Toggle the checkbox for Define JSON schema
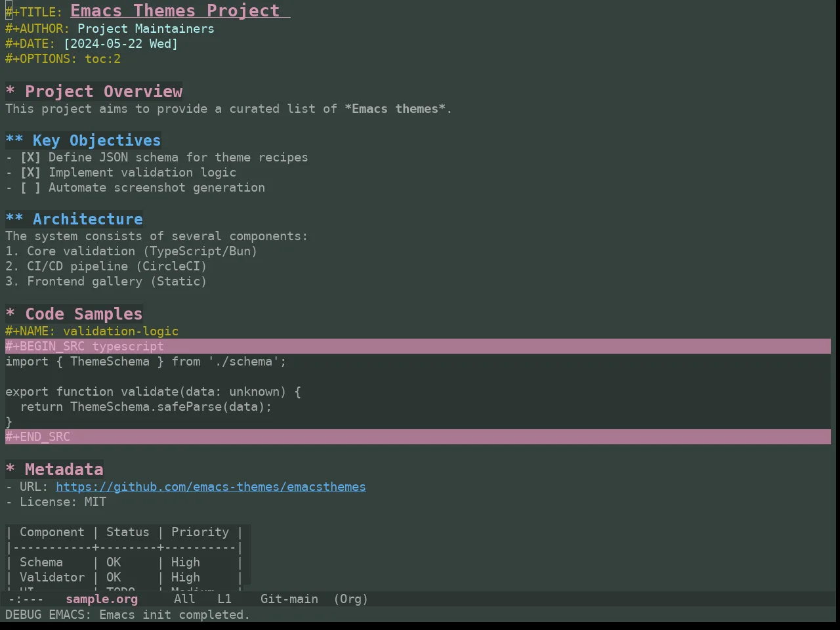The width and height of the screenshot is (840, 630). [30, 157]
